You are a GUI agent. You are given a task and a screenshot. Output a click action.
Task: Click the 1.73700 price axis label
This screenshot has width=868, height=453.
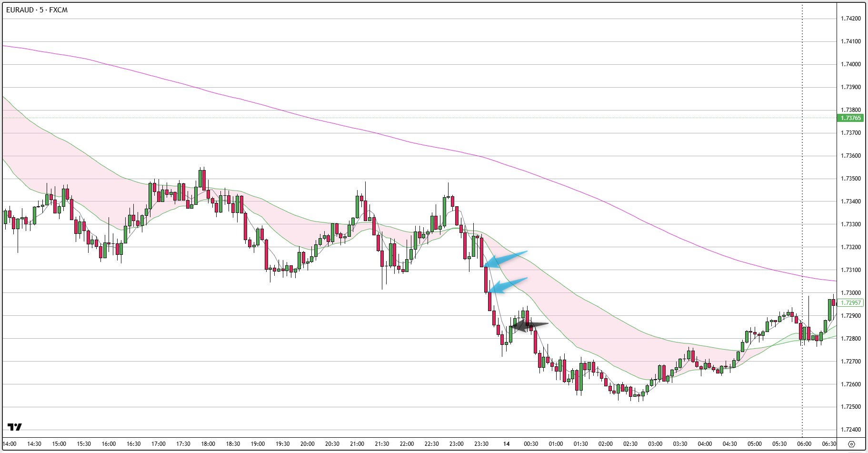[850, 133]
